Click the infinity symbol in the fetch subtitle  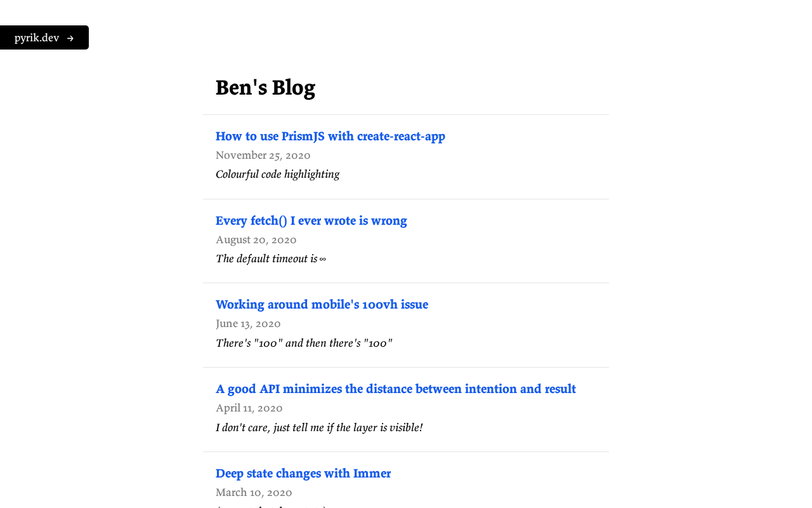pyautogui.click(x=322, y=259)
